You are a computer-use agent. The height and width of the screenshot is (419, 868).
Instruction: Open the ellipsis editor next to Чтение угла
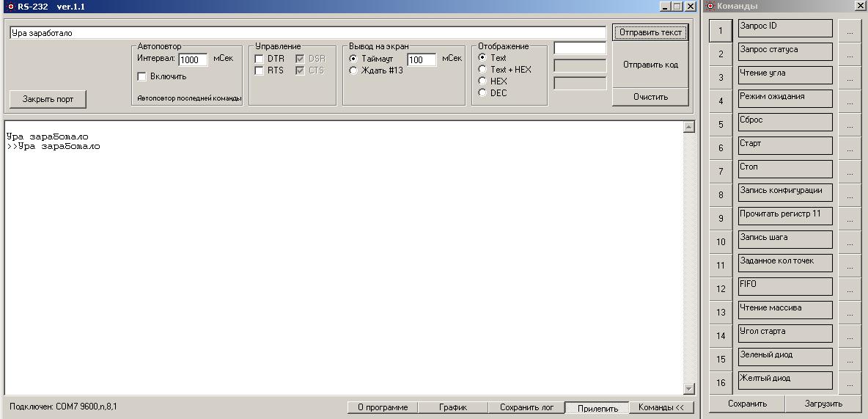pyautogui.click(x=850, y=78)
